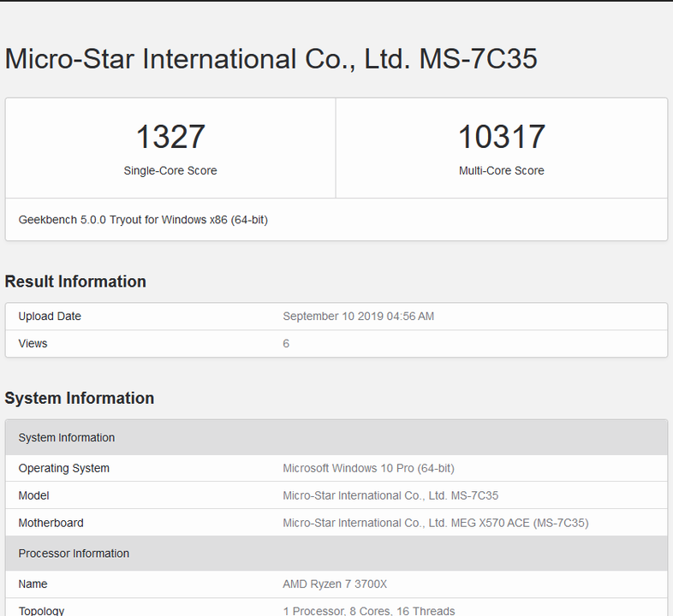673x616 pixels.
Task: Select Microsoft Windows 10 Pro (64-bit) value
Action: (x=368, y=469)
